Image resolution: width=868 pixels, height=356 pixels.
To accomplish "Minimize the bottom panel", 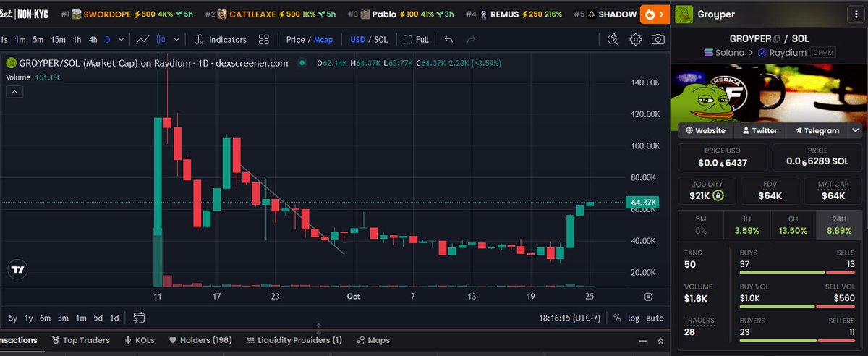I will [643, 340].
